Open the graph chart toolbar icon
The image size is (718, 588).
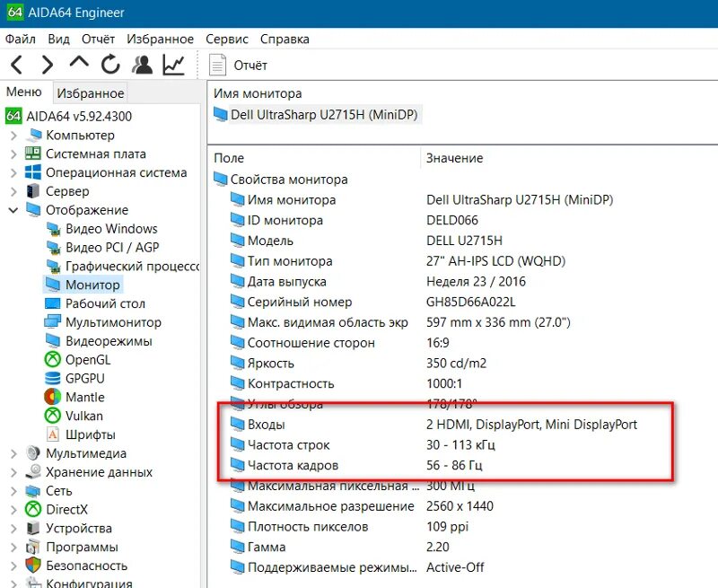173,65
